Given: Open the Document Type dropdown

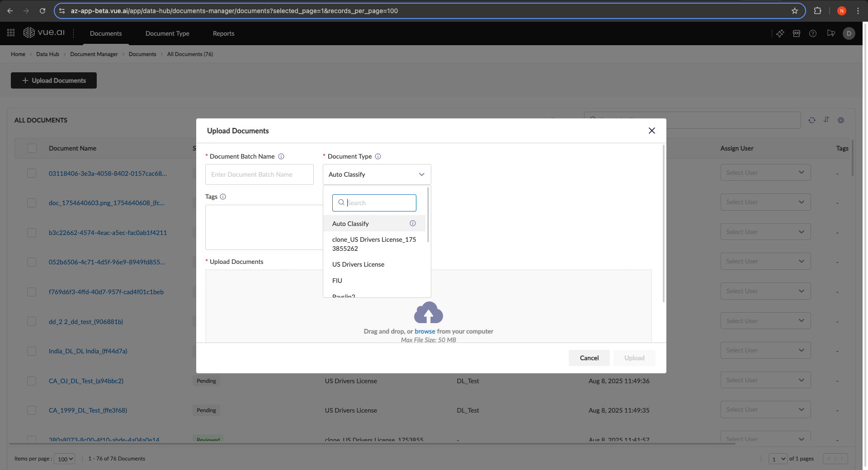Looking at the screenshot, I should point(377,174).
